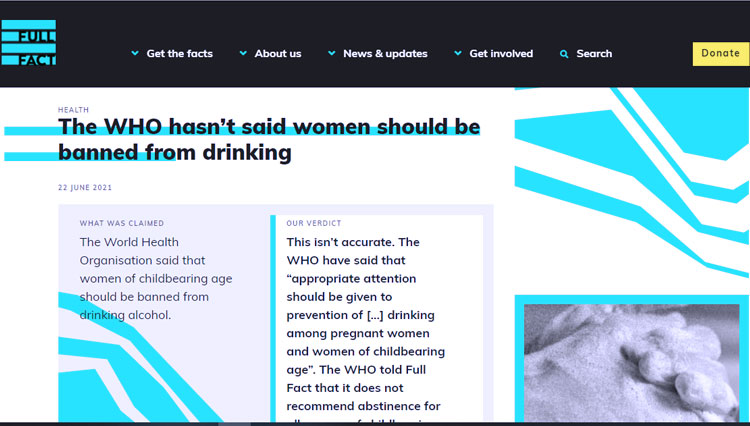Click the date 22 June 2021
Screen dimensions: 750x426
pyautogui.click(x=85, y=187)
